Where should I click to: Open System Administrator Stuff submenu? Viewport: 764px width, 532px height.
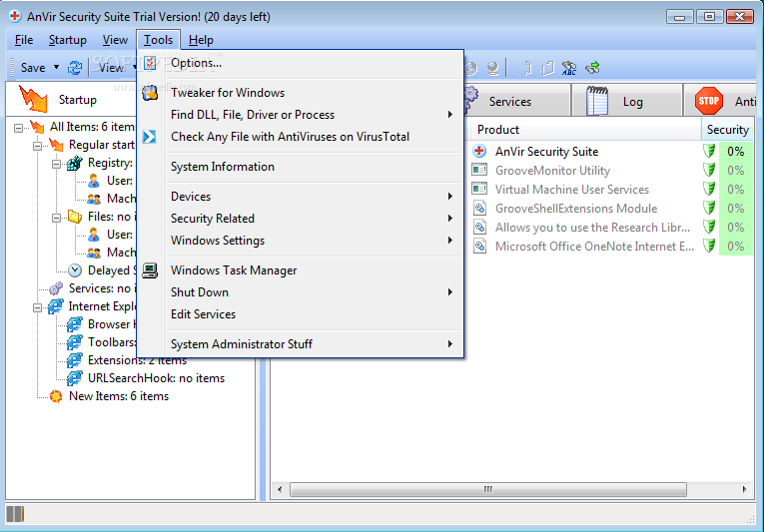(x=300, y=344)
